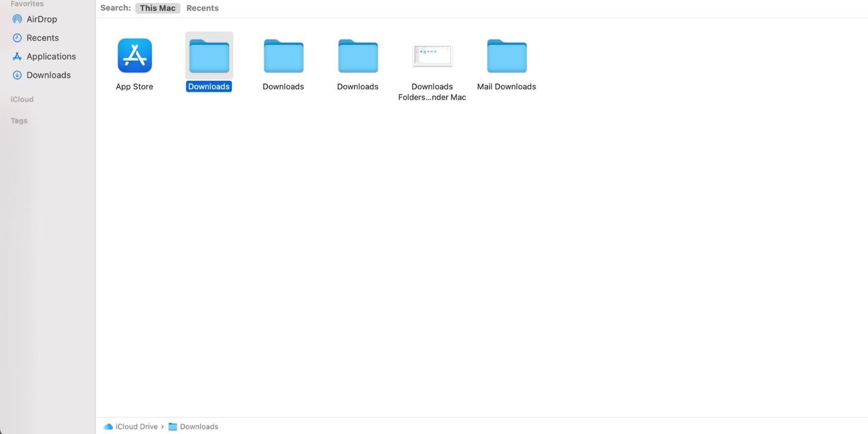868x434 pixels.
Task: Set search scope to This Mac
Action: pos(157,8)
